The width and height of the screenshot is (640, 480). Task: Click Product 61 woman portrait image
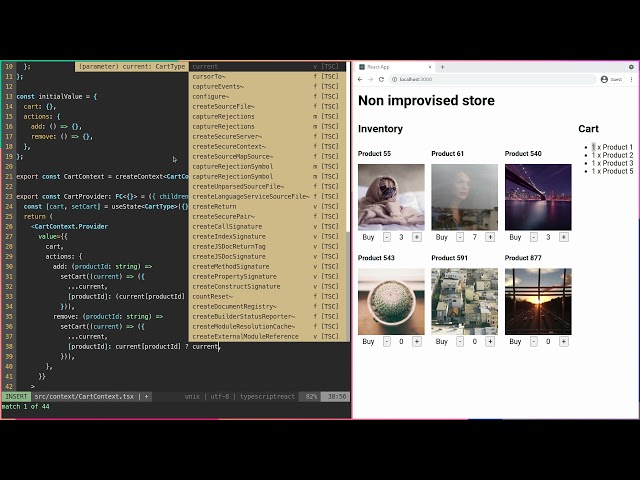click(x=464, y=197)
